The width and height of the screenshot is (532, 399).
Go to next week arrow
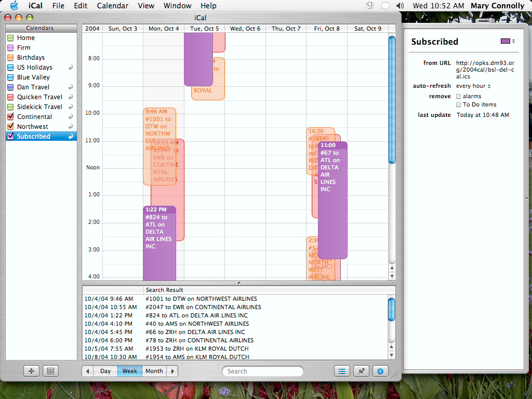[172, 371]
